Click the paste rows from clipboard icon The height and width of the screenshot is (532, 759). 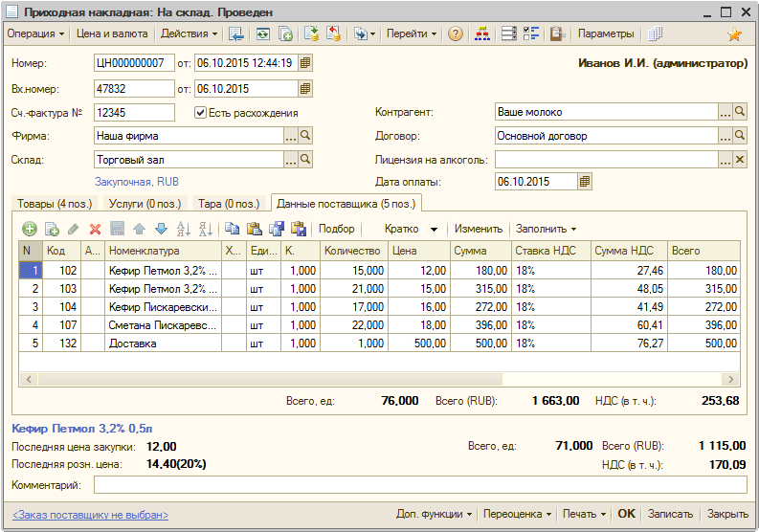(255, 229)
